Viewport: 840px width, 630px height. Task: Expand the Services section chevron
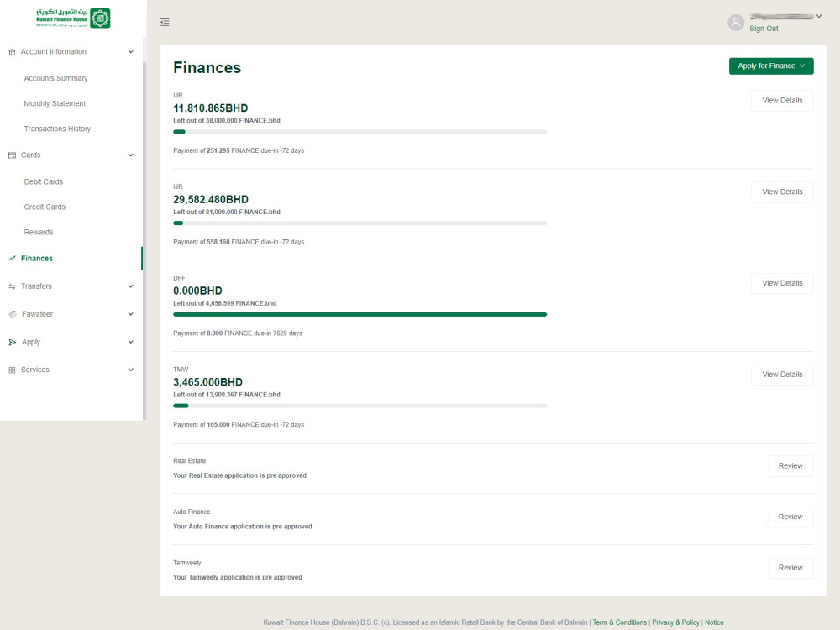point(131,370)
